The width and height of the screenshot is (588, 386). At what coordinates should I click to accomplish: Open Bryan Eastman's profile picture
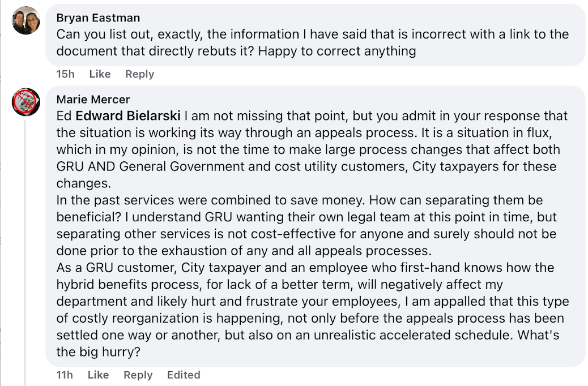pyautogui.click(x=26, y=20)
